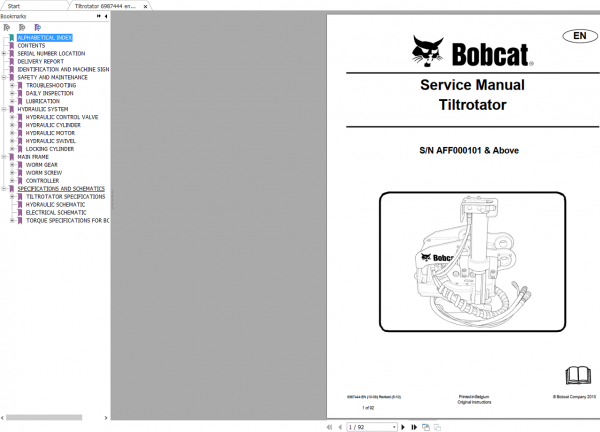Image resolution: width=600 pixels, height=432 pixels.
Task: Click the bookmarks scrollbar left arrow
Action: tap(2, 418)
